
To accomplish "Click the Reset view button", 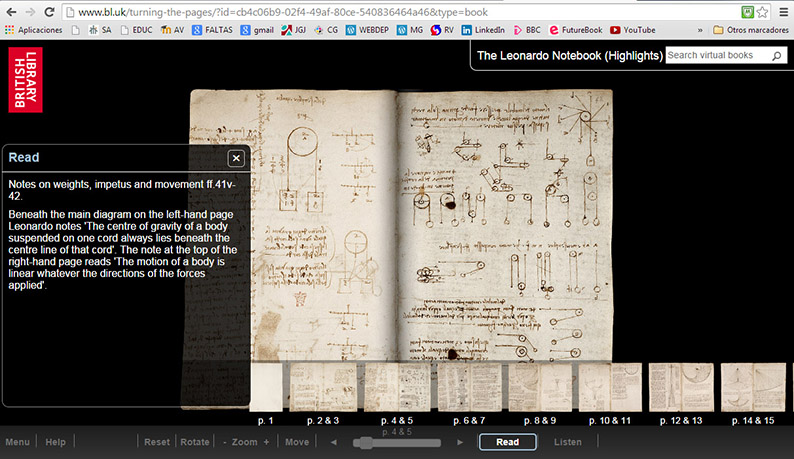I will click(157, 442).
